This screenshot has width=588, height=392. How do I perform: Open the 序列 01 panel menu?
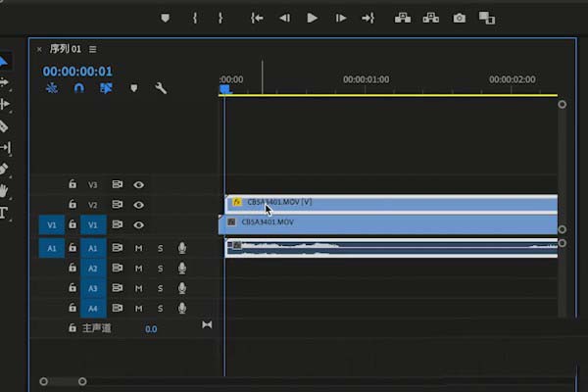tap(93, 49)
